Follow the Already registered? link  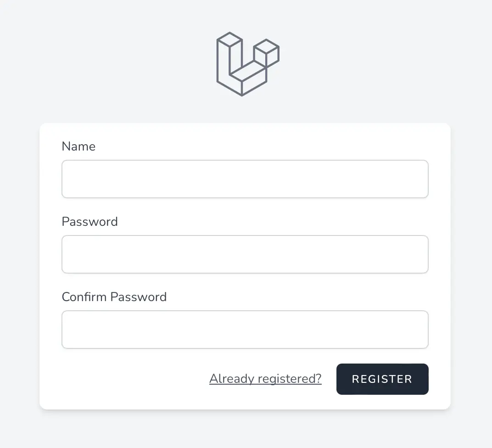[265, 379]
